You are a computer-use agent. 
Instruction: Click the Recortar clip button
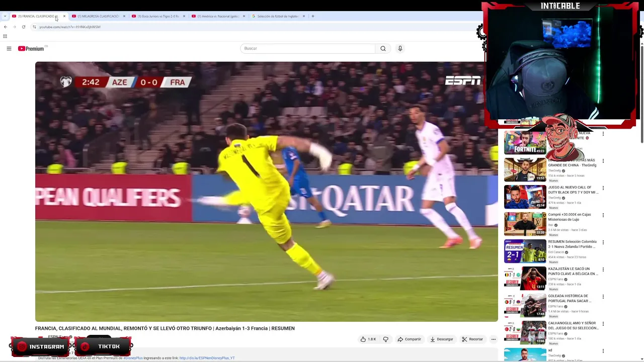click(x=472, y=339)
